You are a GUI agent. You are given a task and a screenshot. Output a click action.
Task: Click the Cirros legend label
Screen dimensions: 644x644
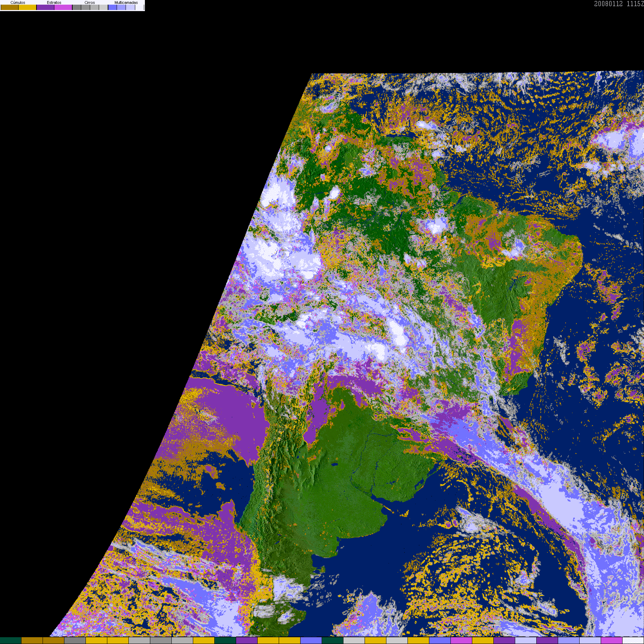90,3
